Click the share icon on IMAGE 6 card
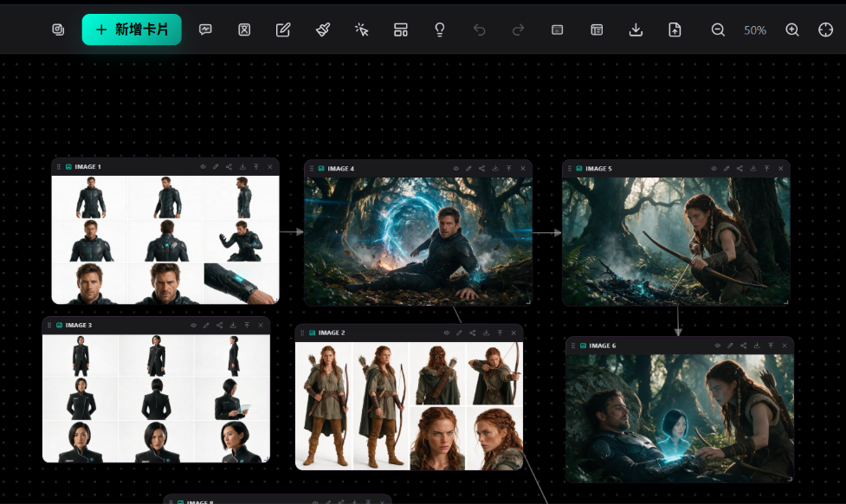Image resolution: width=846 pixels, height=504 pixels. pyautogui.click(x=744, y=346)
